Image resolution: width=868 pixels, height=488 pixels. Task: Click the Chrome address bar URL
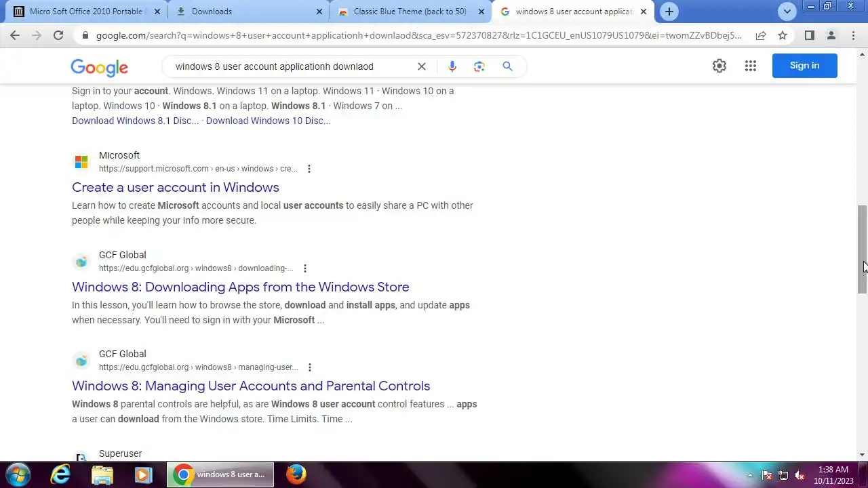pos(419,35)
